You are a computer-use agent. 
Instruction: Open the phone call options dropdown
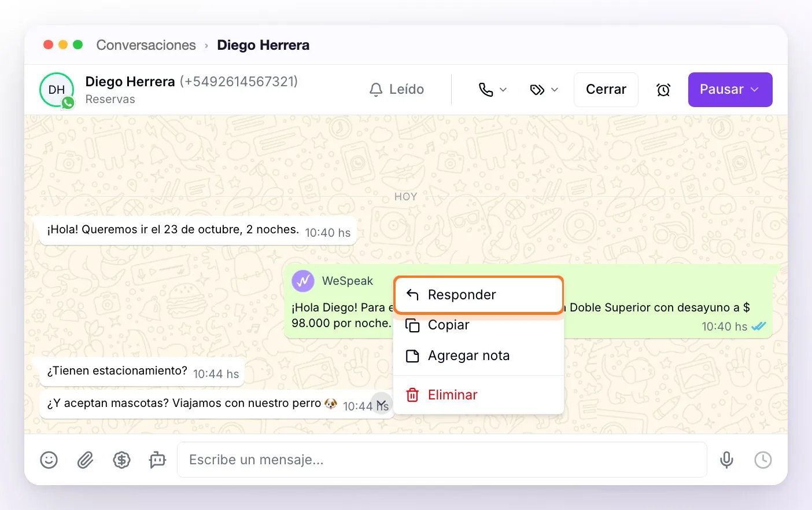(x=493, y=90)
